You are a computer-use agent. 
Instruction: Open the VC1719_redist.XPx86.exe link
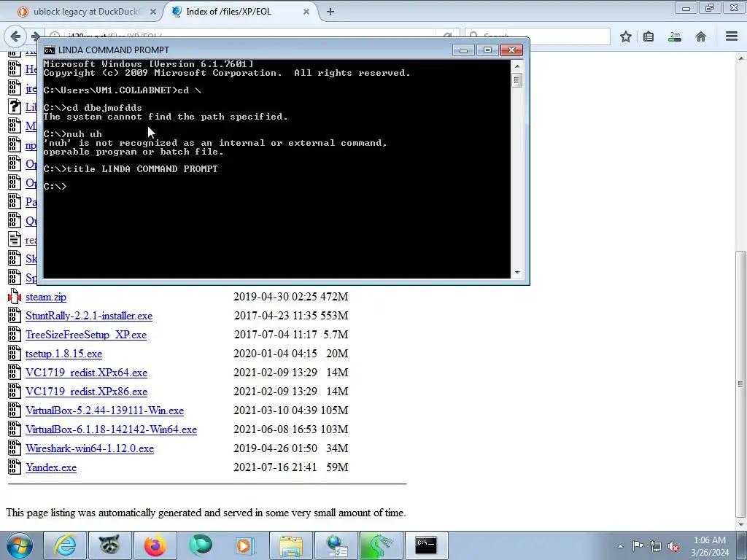(x=86, y=392)
